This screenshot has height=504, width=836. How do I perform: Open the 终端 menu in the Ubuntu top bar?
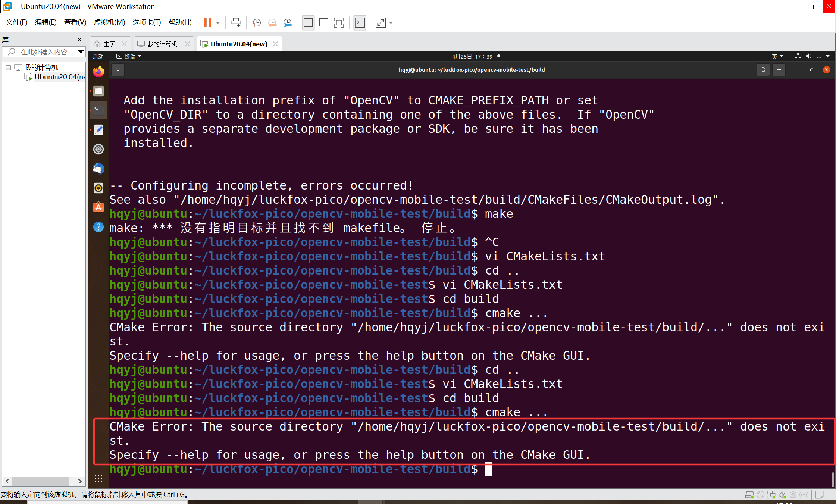(129, 56)
